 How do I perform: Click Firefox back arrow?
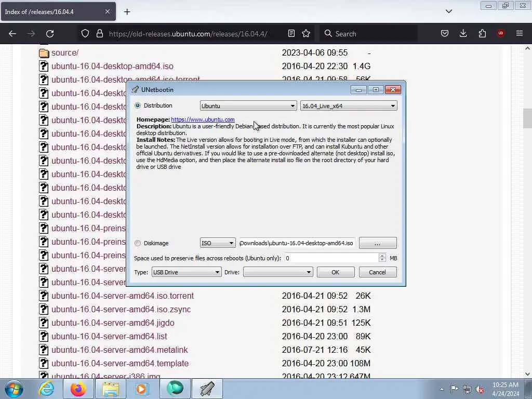point(12,34)
